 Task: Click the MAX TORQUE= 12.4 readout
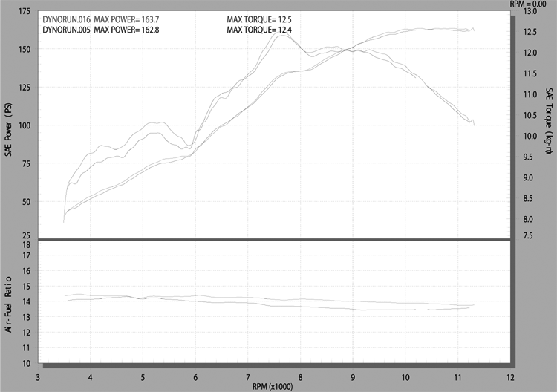click(259, 30)
